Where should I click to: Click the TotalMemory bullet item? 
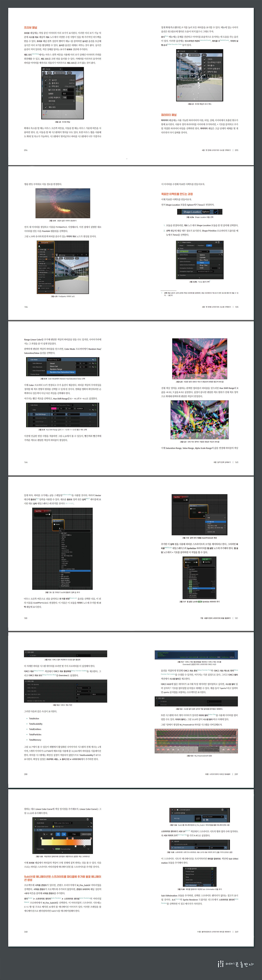coord(35,740)
